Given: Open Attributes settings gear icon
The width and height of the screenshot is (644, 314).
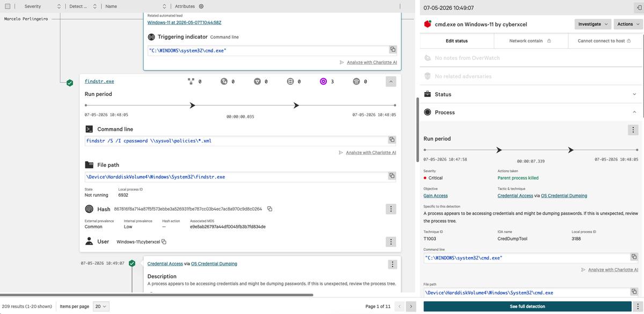Looking at the screenshot, I should point(201,6).
